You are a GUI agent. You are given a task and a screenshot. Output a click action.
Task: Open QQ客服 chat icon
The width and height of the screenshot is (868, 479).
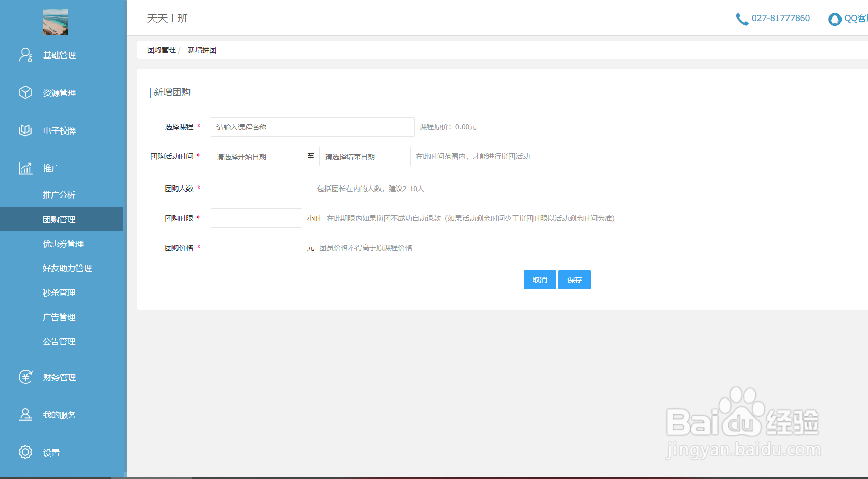coord(835,19)
